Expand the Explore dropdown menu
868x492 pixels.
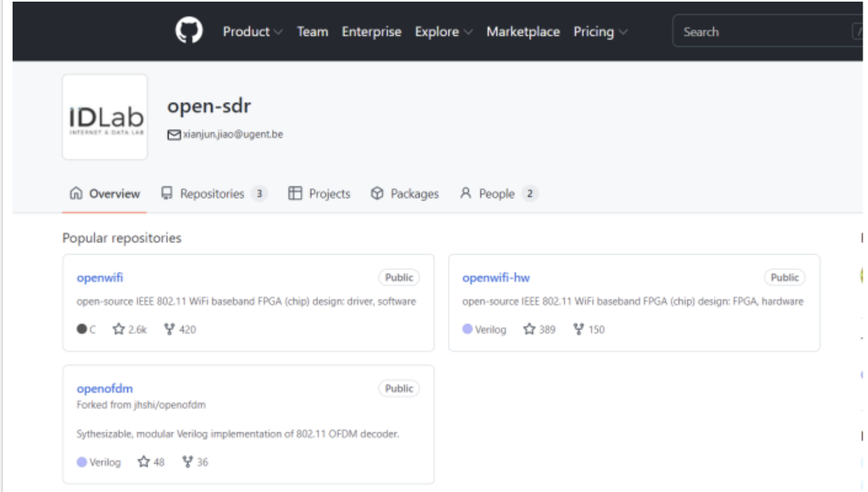point(443,32)
